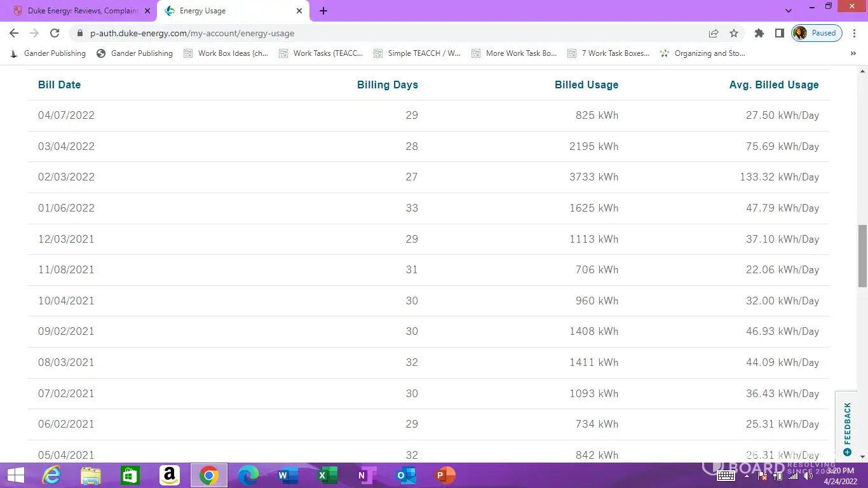Open the Work Box Ideas bookmark
This screenshot has height=488, width=868.
[x=226, y=53]
